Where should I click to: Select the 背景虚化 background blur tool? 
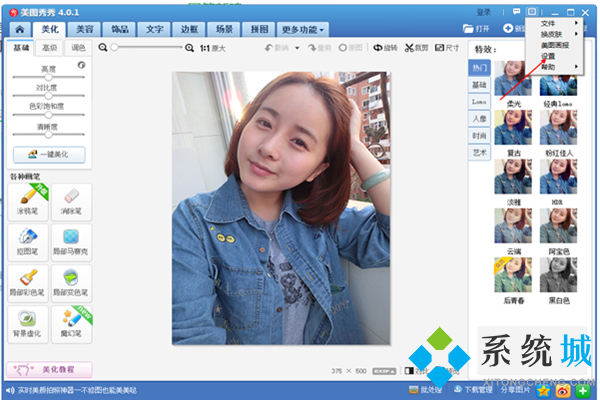[x=28, y=324]
